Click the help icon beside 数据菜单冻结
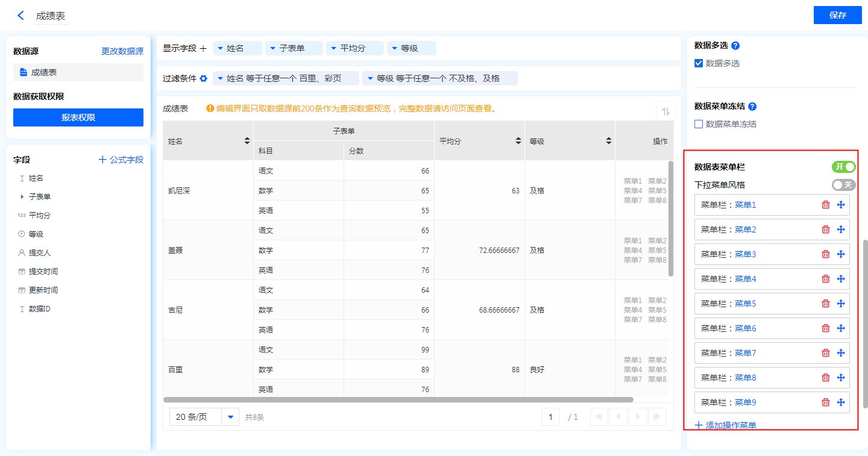Screen dimensions: 868x456 [x=752, y=107]
